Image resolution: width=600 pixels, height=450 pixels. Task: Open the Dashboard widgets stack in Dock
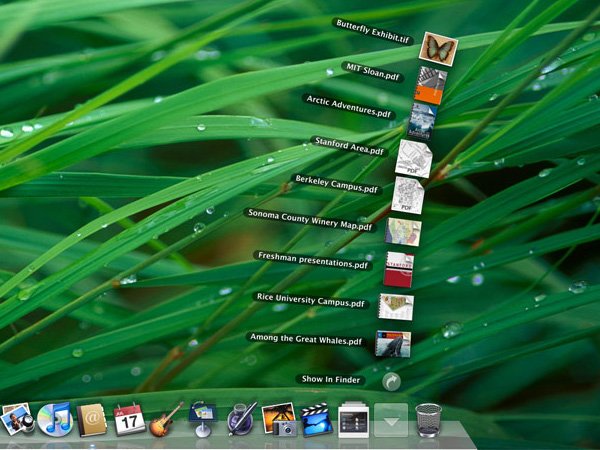(x=353, y=419)
